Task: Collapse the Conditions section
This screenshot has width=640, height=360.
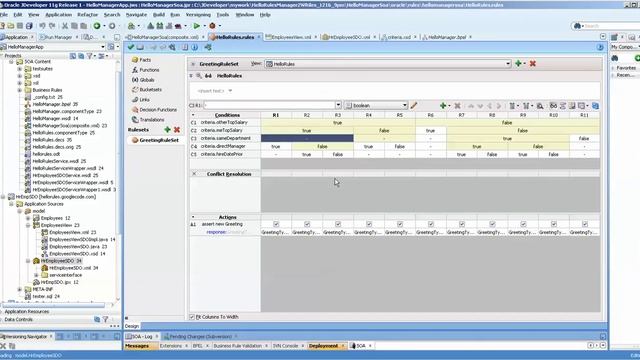Action: pyautogui.click(x=193, y=115)
